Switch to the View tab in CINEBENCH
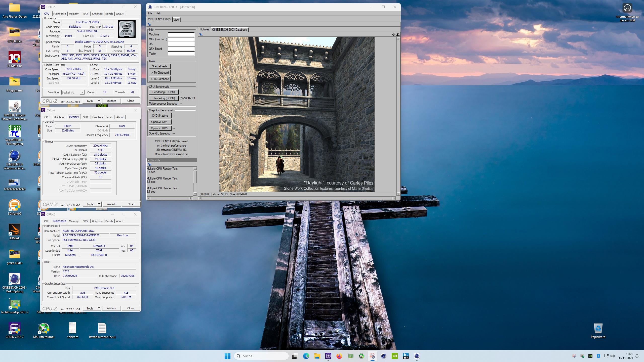Image resolution: width=644 pixels, height=362 pixels. coord(176,20)
